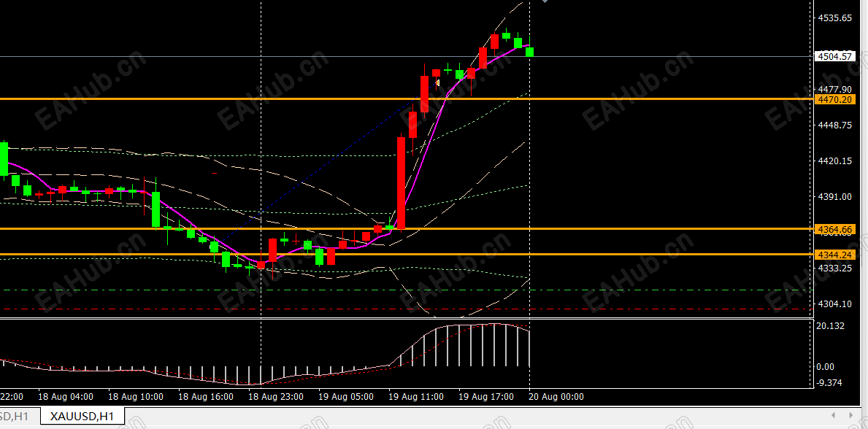This screenshot has width=868, height=429.
Task: Click the 19 Aug 11:00 time label
Action: point(416,397)
